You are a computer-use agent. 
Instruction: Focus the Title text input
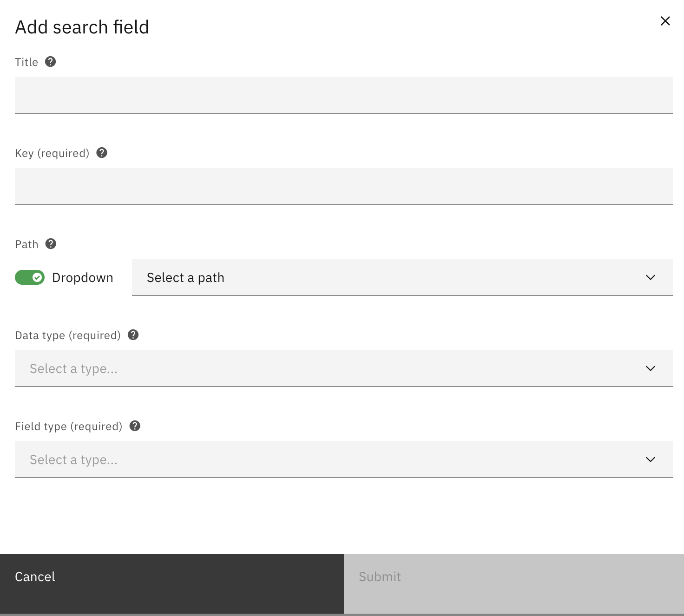tap(343, 95)
